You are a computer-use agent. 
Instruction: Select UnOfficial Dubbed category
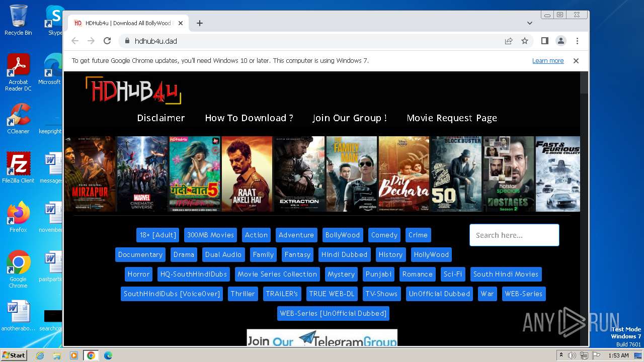439,294
